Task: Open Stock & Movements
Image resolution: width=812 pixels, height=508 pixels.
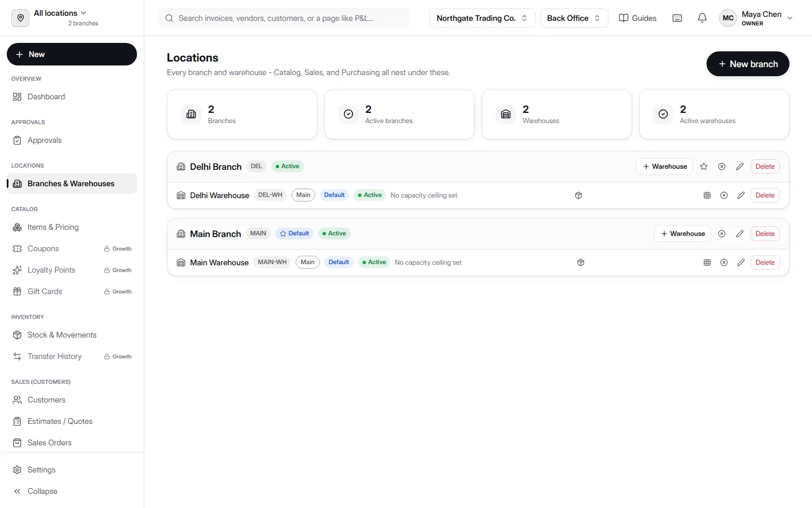Action: (72, 335)
